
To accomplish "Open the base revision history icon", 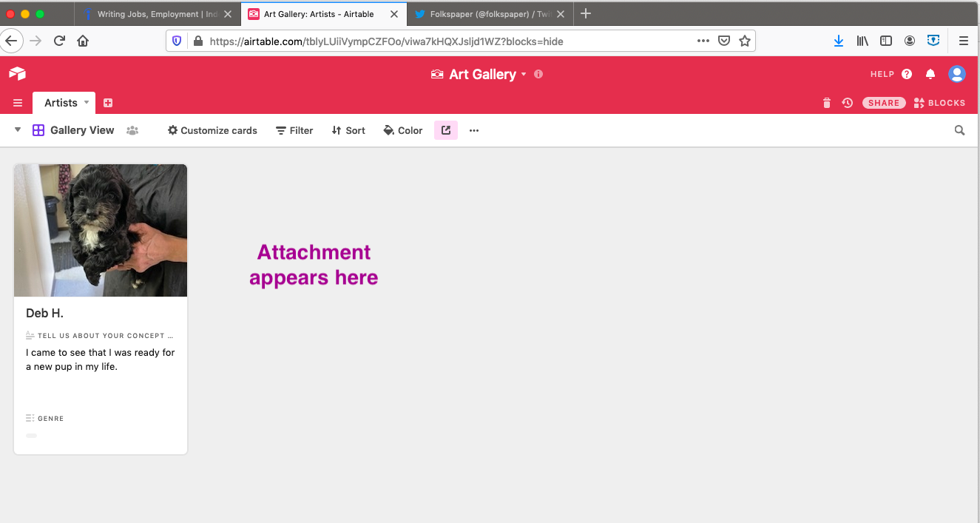I will coord(848,103).
